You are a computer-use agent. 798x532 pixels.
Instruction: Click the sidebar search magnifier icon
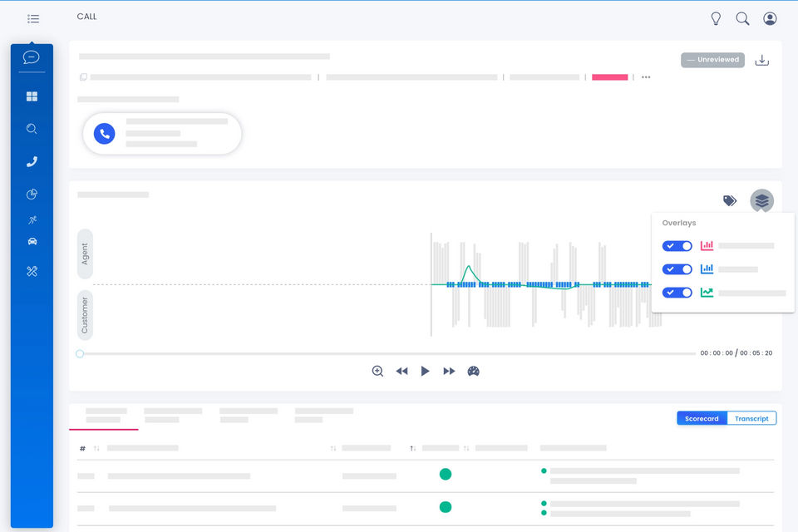coord(32,129)
